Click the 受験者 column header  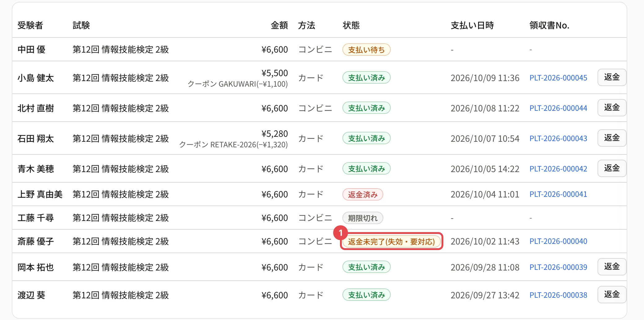click(x=30, y=25)
